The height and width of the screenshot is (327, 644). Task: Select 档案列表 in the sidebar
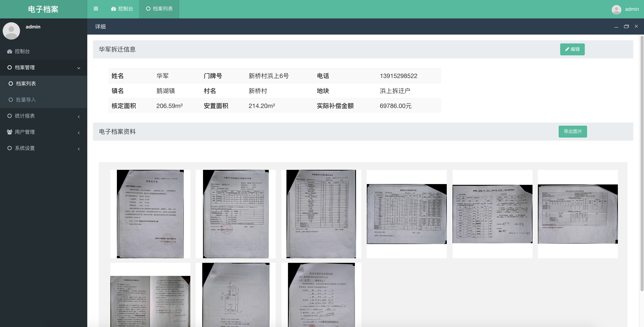(43, 83)
